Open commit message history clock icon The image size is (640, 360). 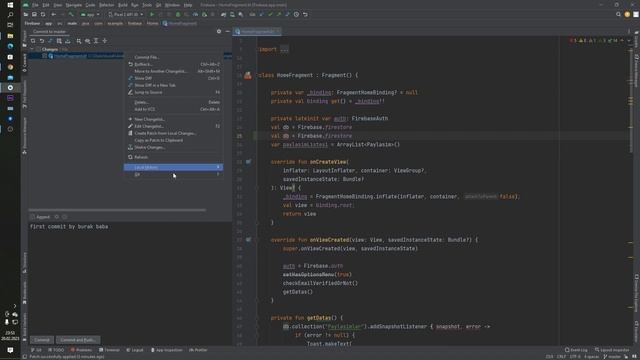point(64,217)
